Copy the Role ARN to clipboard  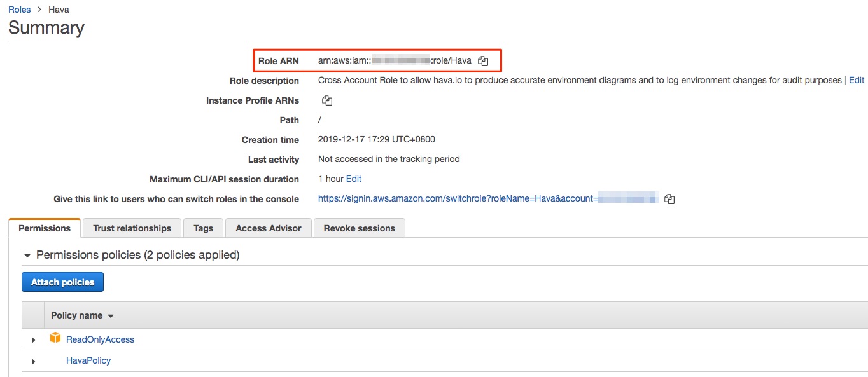coord(483,61)
